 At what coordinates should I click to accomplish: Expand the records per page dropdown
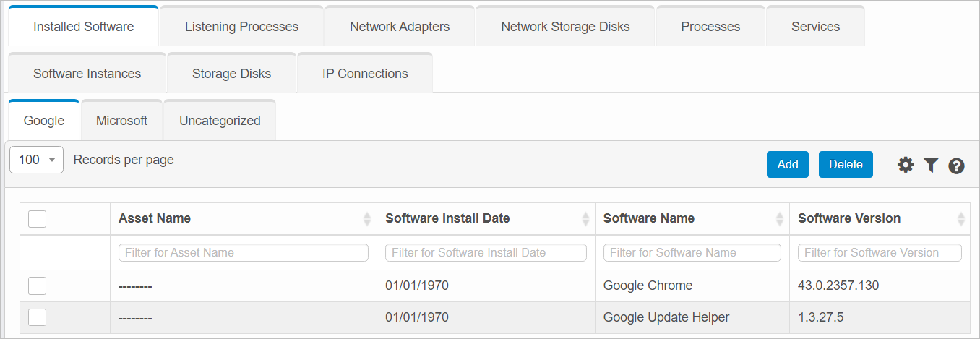[37, 160]
